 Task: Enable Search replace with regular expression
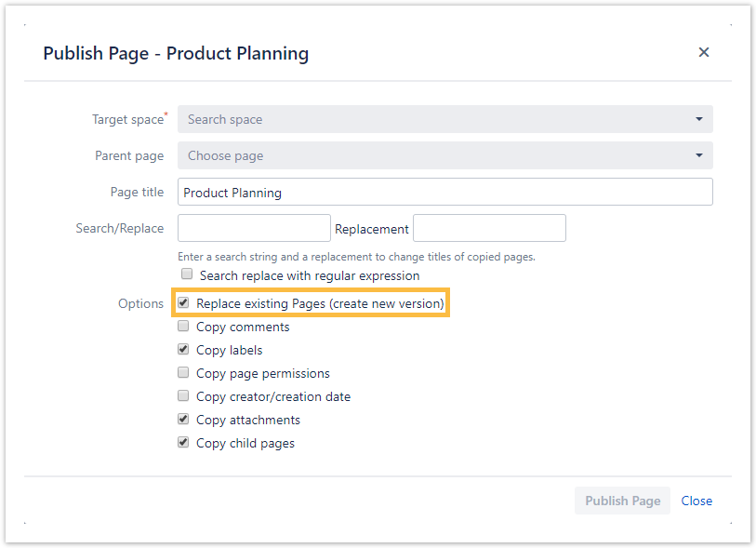(x=187, y=274)
